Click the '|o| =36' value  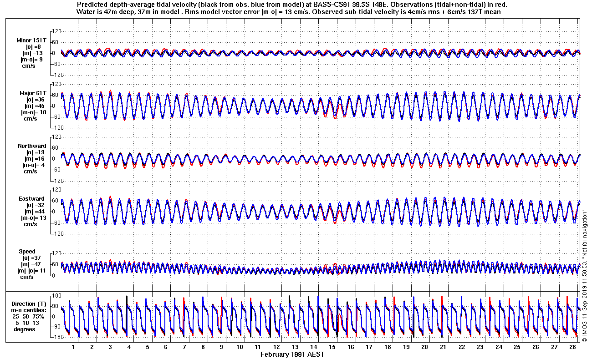tap(35, 100)
